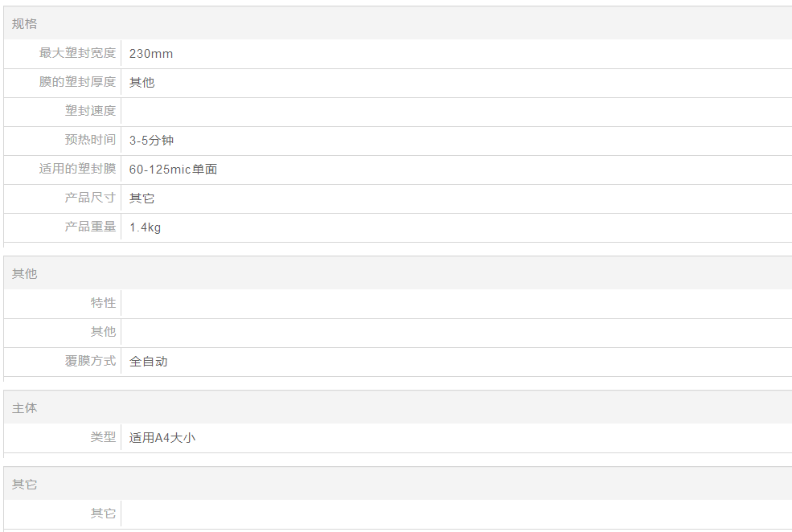The width and height of the screenshot is (792, 532).
Task: Click the 覆膜方式 label
Action: (90, 361)
